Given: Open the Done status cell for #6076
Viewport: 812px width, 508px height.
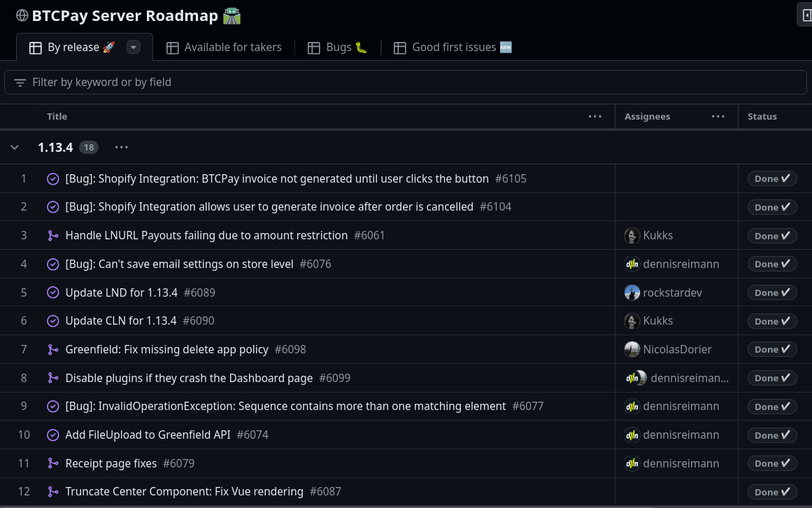Looking at the screenshot, I should coord(771,264).
